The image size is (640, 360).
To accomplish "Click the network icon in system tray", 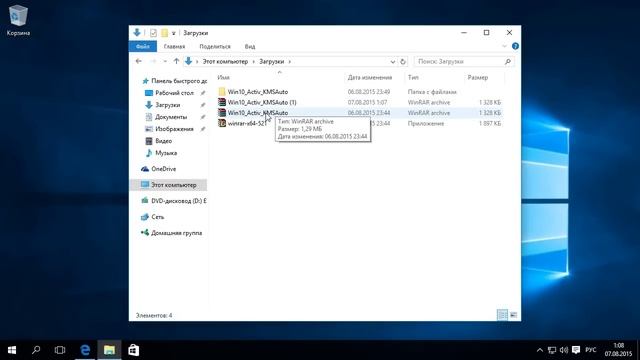I will point(552,350).
